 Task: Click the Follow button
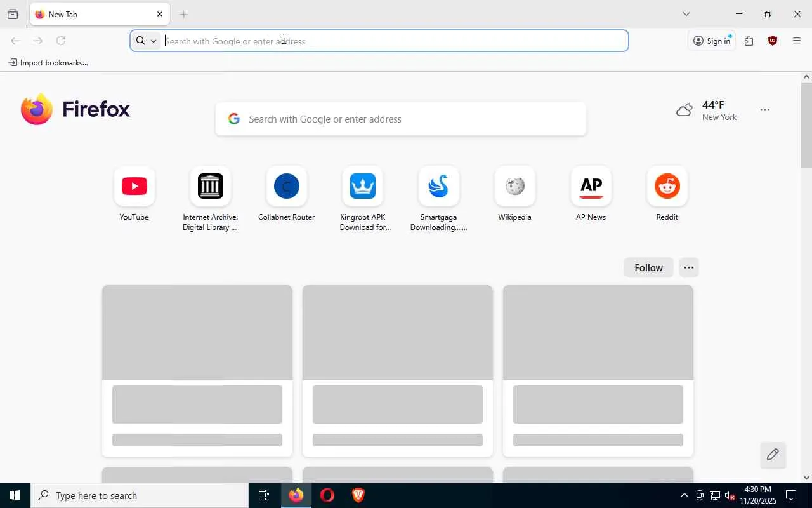coord(648,267)
